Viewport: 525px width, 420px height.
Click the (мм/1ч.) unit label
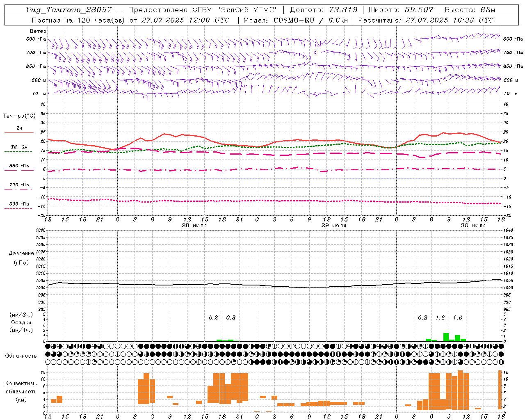coord(21,330)
